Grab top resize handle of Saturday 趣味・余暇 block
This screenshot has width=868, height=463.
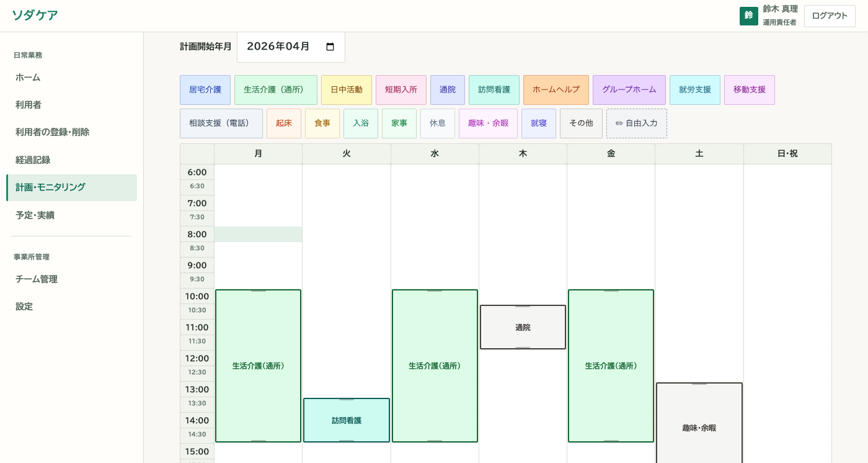pos(699,384)
